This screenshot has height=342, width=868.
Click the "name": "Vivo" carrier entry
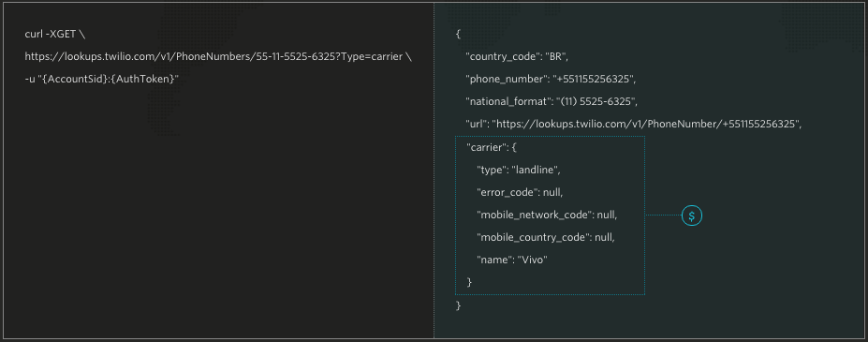click(512, 260)
